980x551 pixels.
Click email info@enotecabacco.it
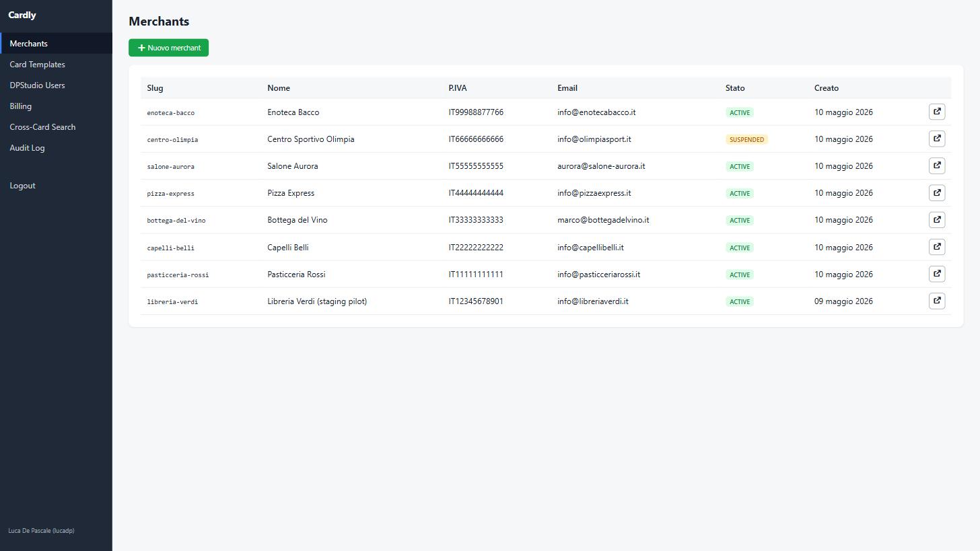tap(596, 112)
